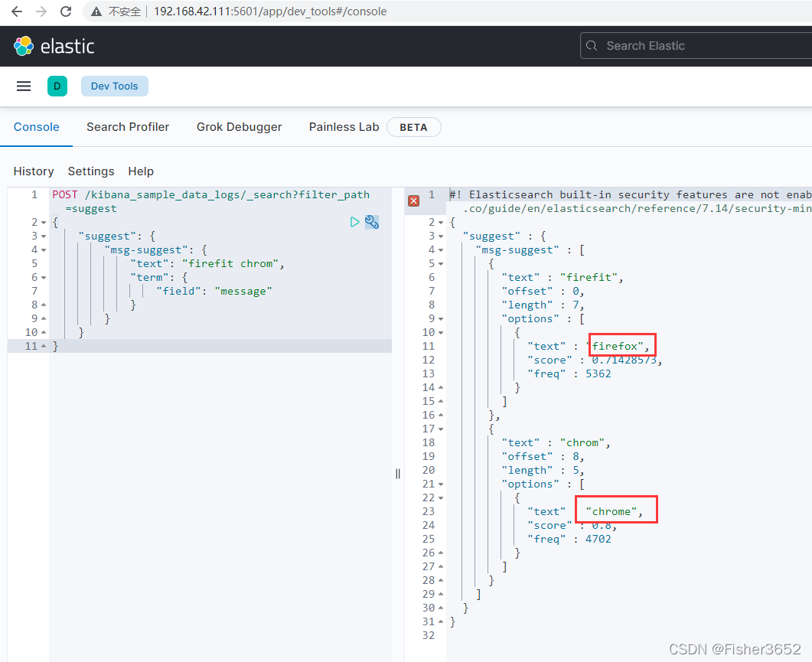Collapse response object at line 22
This screenshot has width=812, height=662.
(x=441, y=498)
